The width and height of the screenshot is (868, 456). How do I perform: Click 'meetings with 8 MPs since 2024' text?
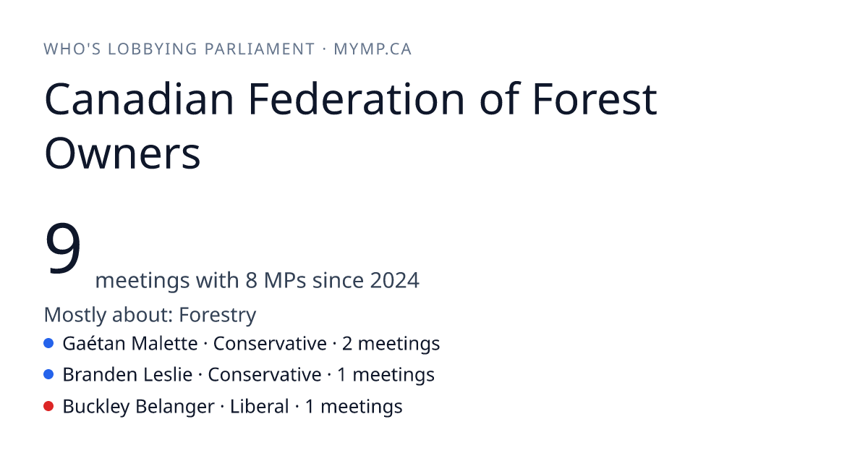[x=258, y=280]
